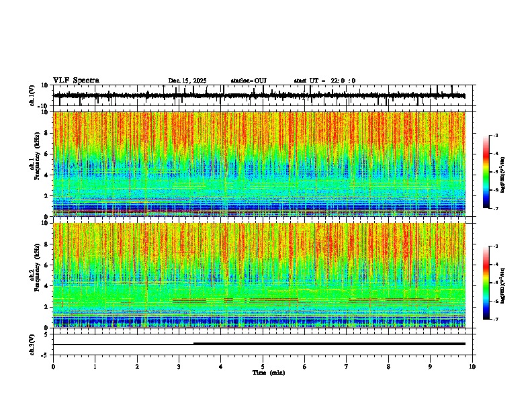Click tick label 7 on the Time axis

[x=347, y=367]
